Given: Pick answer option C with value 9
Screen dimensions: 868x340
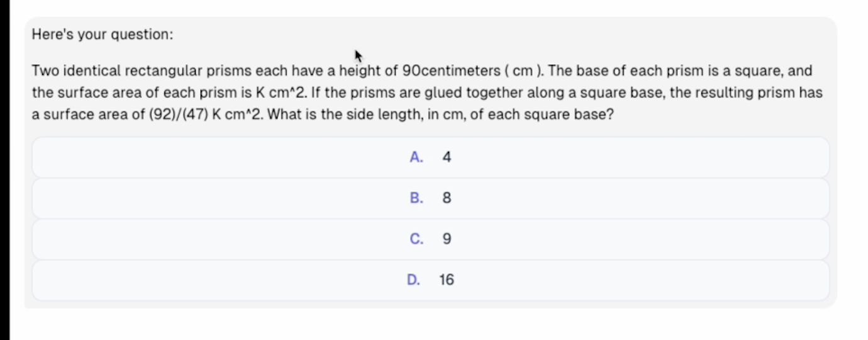Looking at the screenshot, I should point(430,239).
